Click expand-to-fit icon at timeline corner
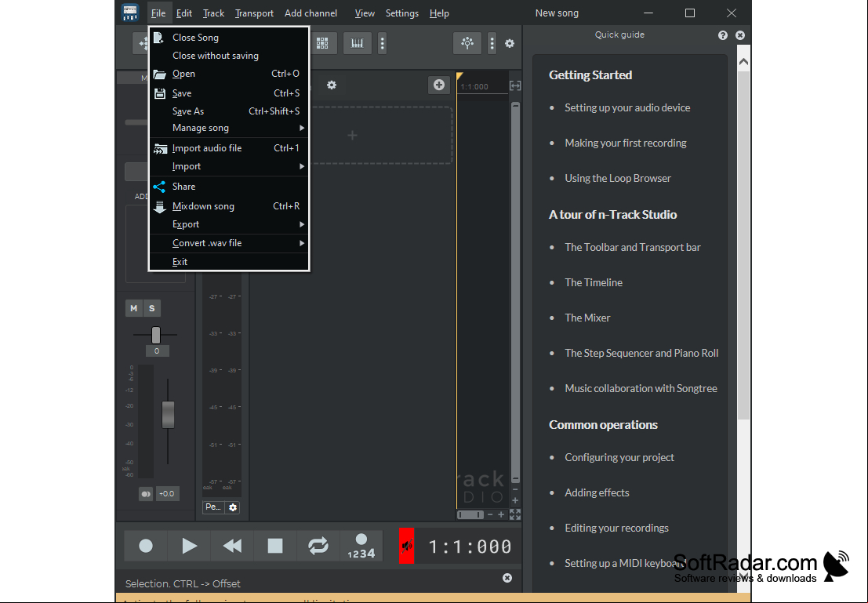 (x=515, y=514)
